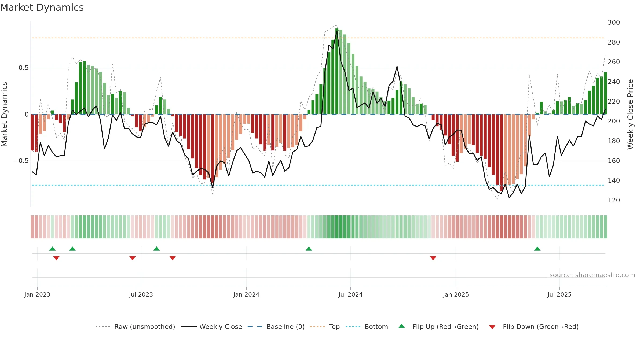Click the 300 tick on the price axis
The image size is (644, 362).
(x=614, y=23)
